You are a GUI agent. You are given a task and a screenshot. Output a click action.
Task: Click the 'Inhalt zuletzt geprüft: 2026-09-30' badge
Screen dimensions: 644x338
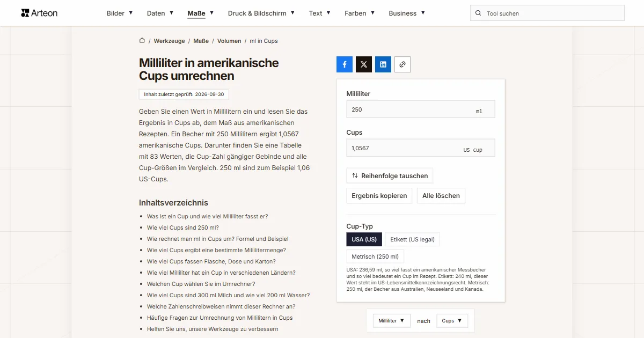[184, 94]
